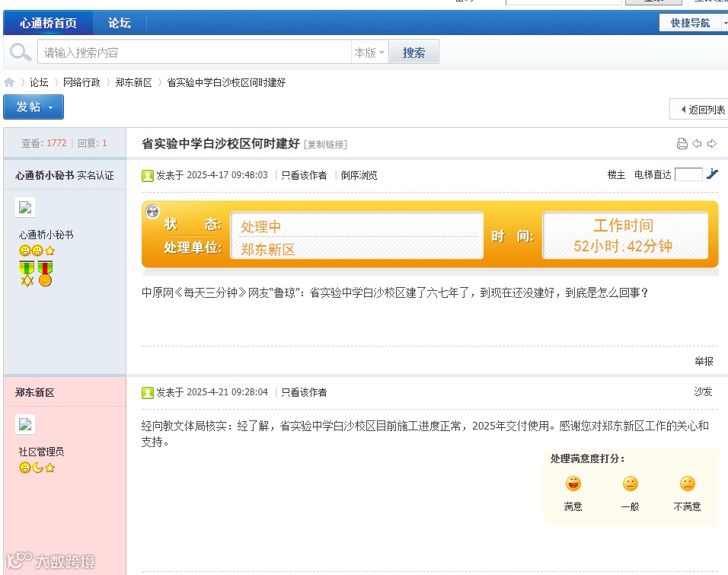The image size is (728, 575).
Task: Focus the 请输入搜索内容 search field
Action: [194, 52]
